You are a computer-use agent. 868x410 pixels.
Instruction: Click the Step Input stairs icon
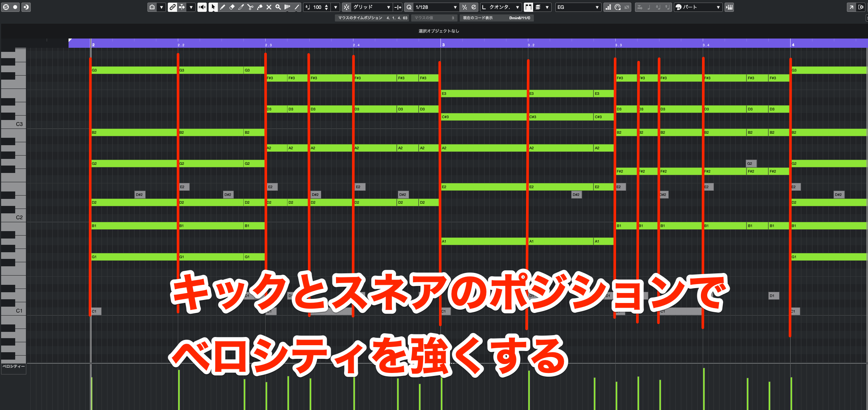608,7
